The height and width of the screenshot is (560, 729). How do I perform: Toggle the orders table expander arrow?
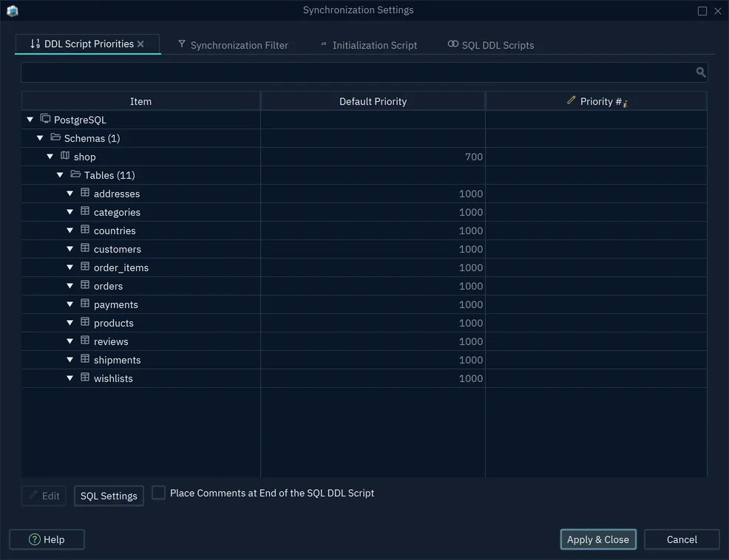[x=69, y=286]
